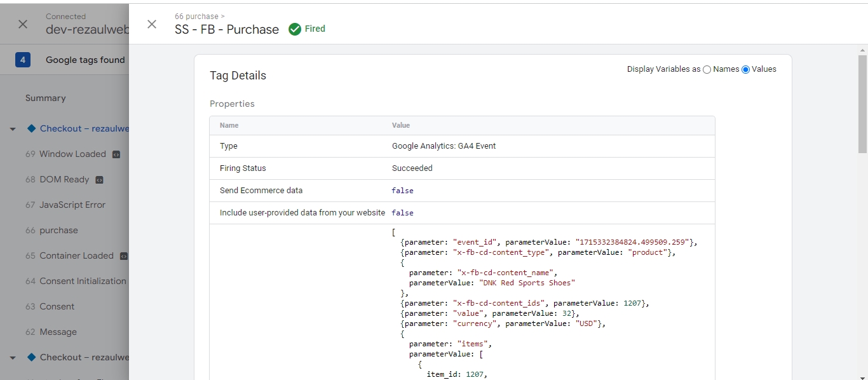This screenshot has height=380, width=868.
Task: Click the 'item_id: 1207' line
Action: pos(457,374)
